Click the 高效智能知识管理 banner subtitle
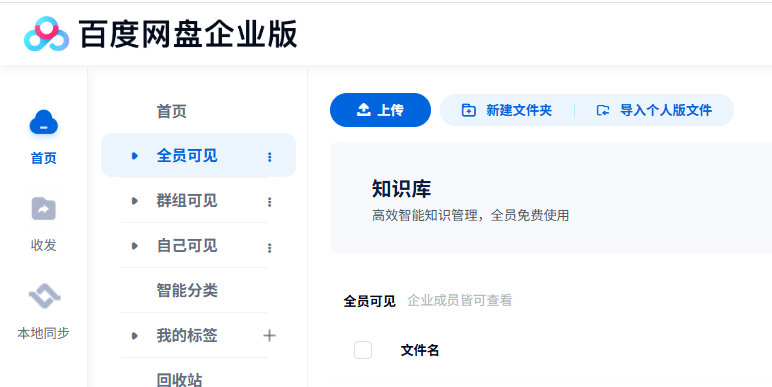Image resolution: width=772 pixels, height=387 pixels. coord(471,216)
